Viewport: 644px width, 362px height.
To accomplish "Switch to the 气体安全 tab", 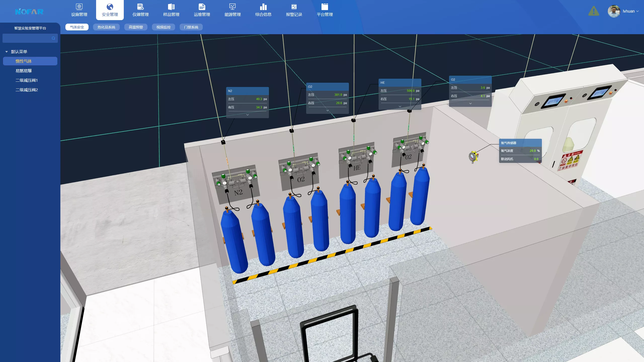I will coord(77,27).
